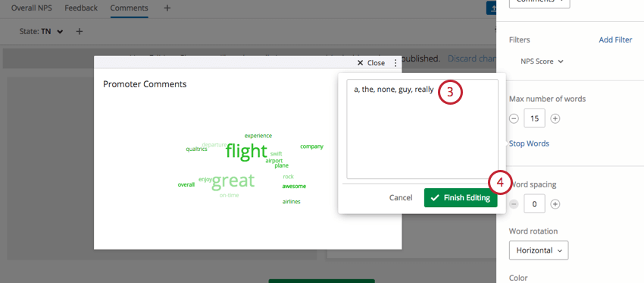Open the Word rotation Horizontal dropdown

coord(539,250)
